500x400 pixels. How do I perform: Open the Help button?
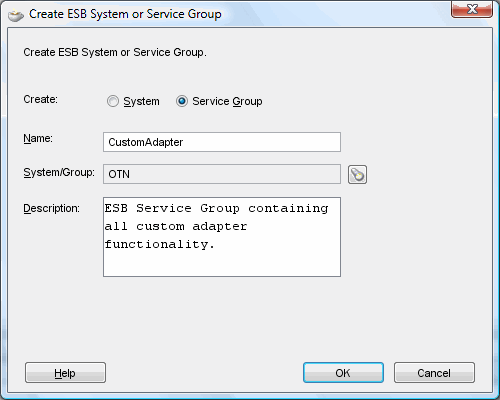coord(65,373)
